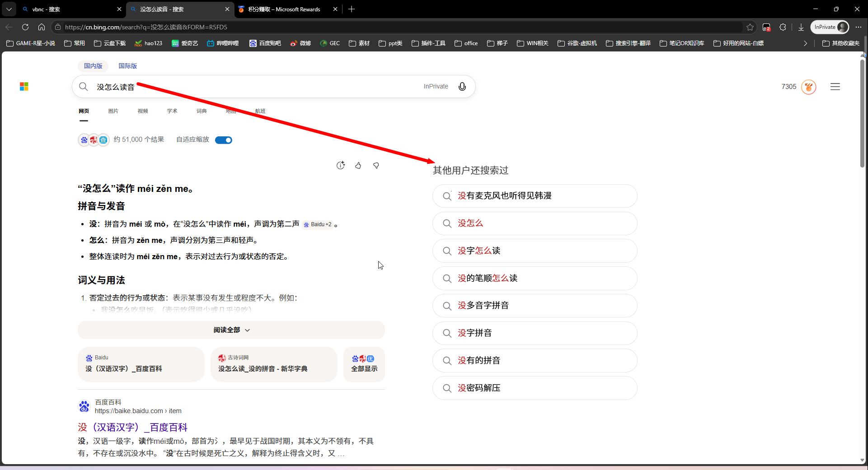Open the 其他收藏夹 folder

841,43
